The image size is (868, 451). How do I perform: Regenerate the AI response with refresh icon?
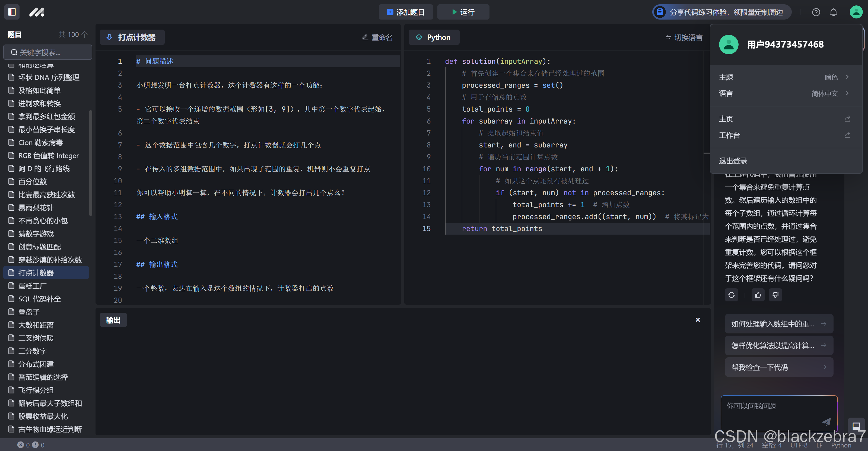tap(731, 295)
